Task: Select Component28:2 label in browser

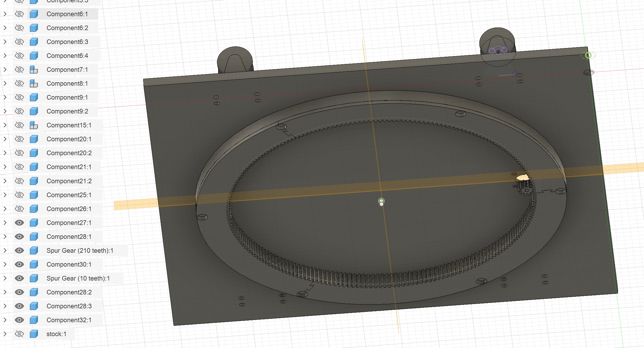Action: pyautogui.click(x=69, y=292)
